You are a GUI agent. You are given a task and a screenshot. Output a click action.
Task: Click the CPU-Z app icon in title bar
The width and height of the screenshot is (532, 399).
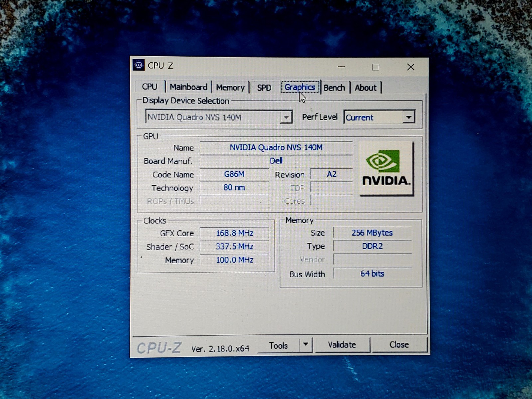138,65
